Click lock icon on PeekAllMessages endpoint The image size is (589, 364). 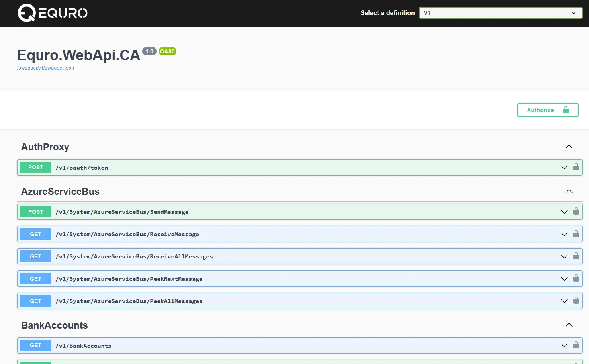tap(576, 301)
